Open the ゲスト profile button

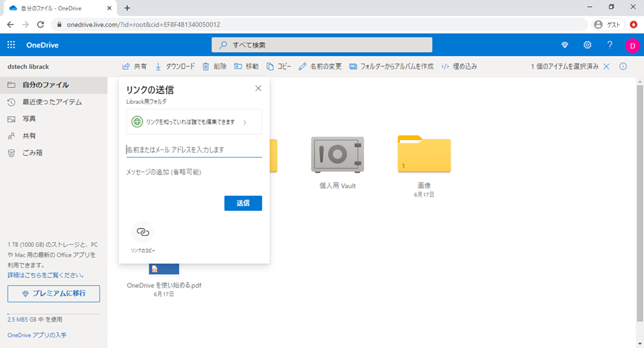[x=608, y=25]
